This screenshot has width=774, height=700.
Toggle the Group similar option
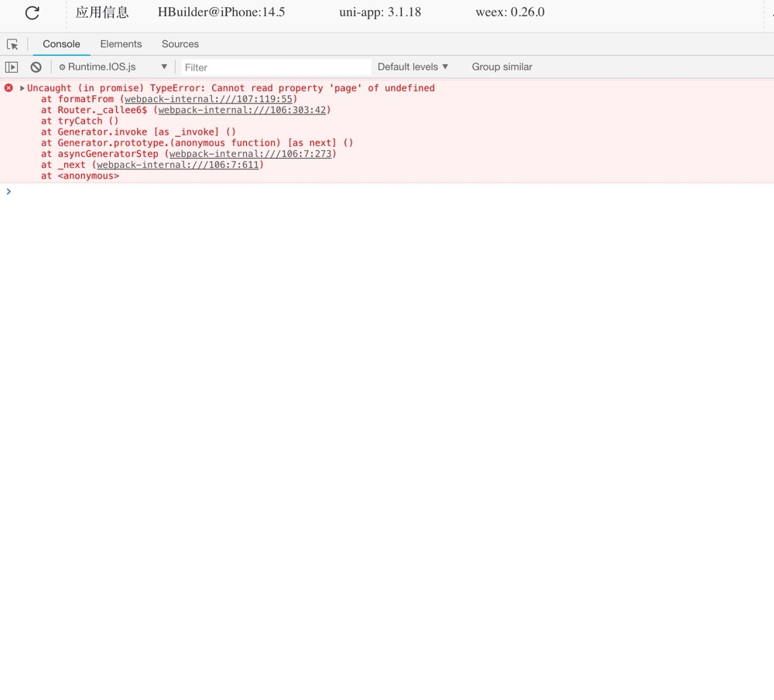click(502, 67)
